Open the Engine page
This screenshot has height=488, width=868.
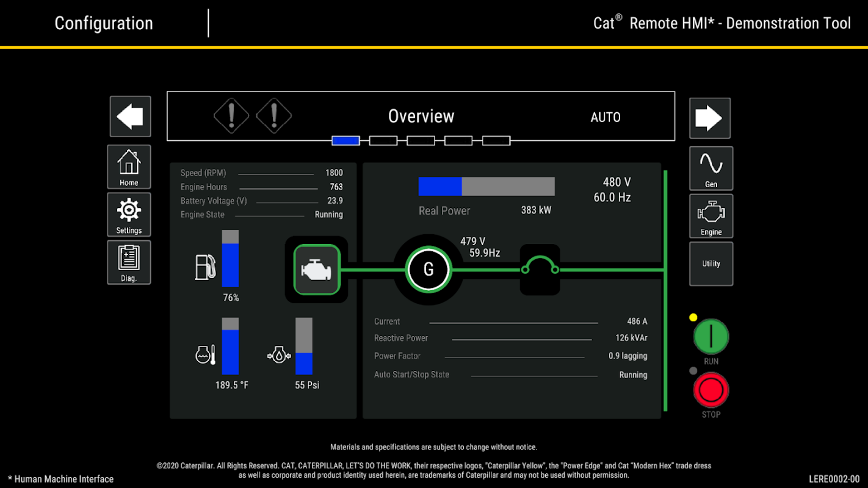(711, 216)
